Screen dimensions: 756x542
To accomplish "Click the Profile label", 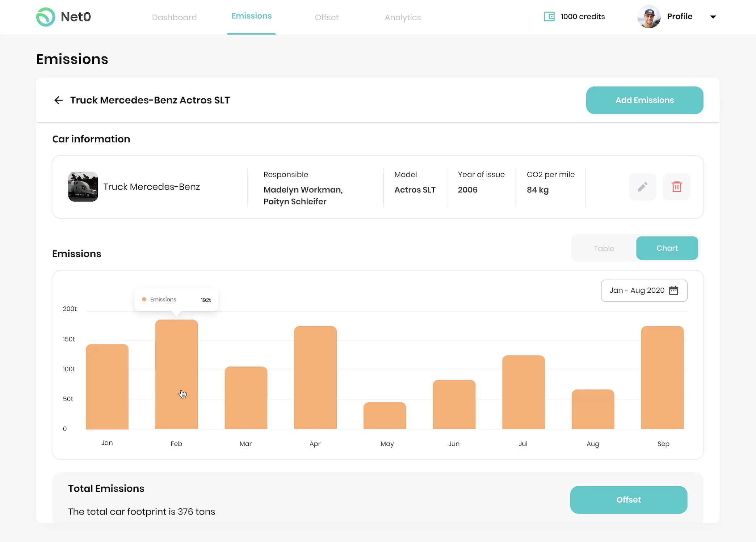I will coord(680,17).
